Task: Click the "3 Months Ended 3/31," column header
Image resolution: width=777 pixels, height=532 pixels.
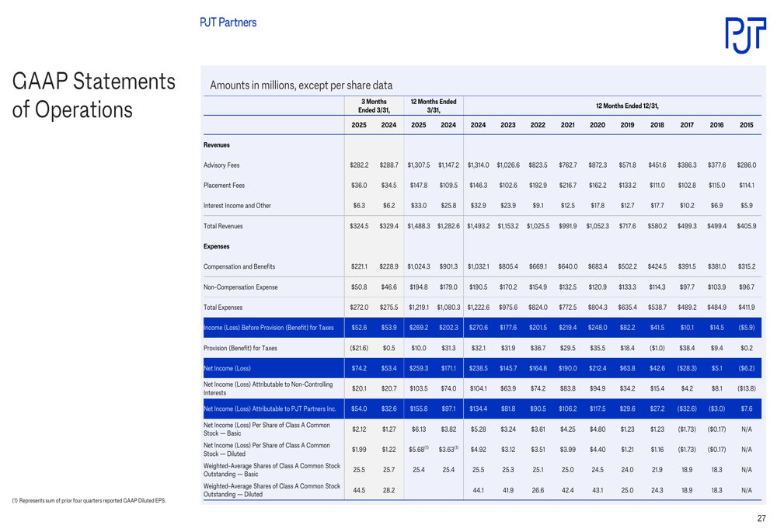Action: click(x=375, y=106)
